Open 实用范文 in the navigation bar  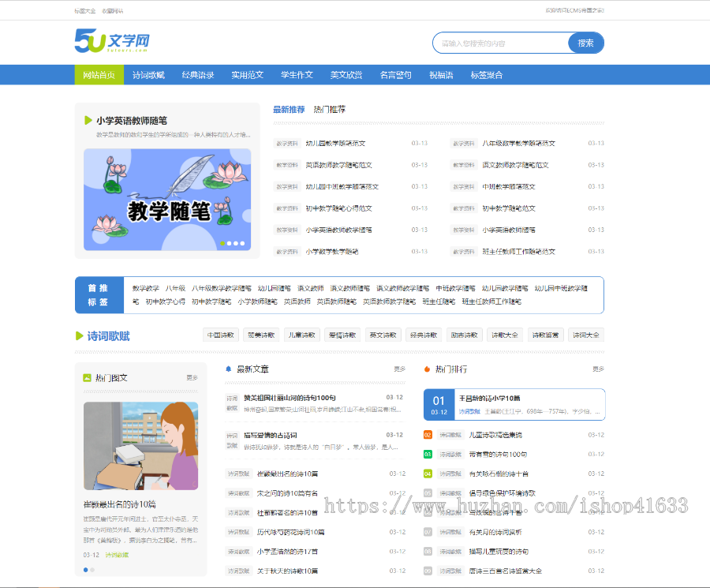click(247, 75)
